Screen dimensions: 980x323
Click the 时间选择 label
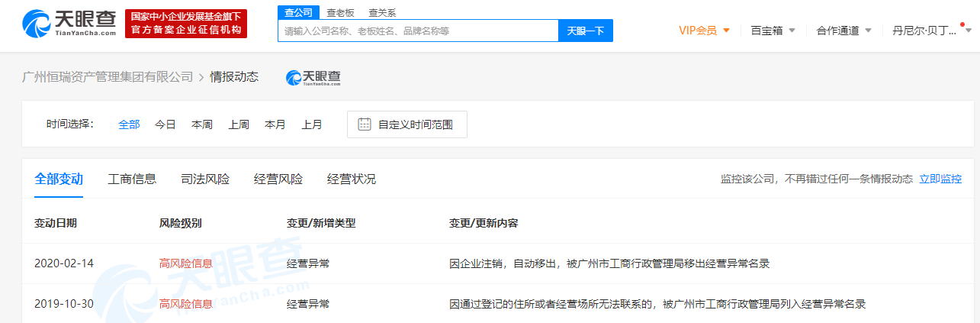(69, 124)
